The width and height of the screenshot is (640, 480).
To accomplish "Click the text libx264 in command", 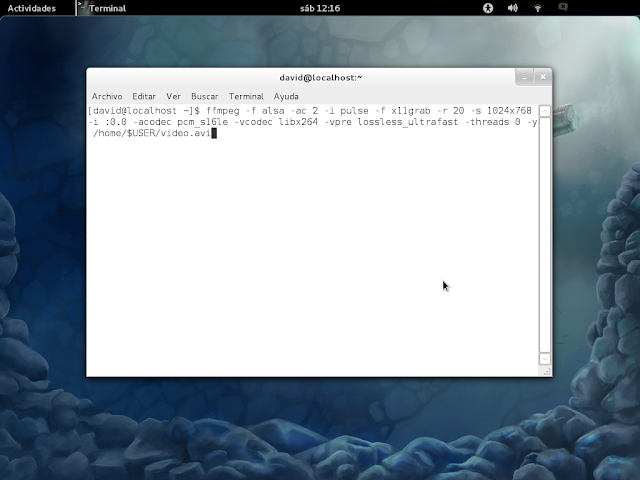I will tap(298, 122).
